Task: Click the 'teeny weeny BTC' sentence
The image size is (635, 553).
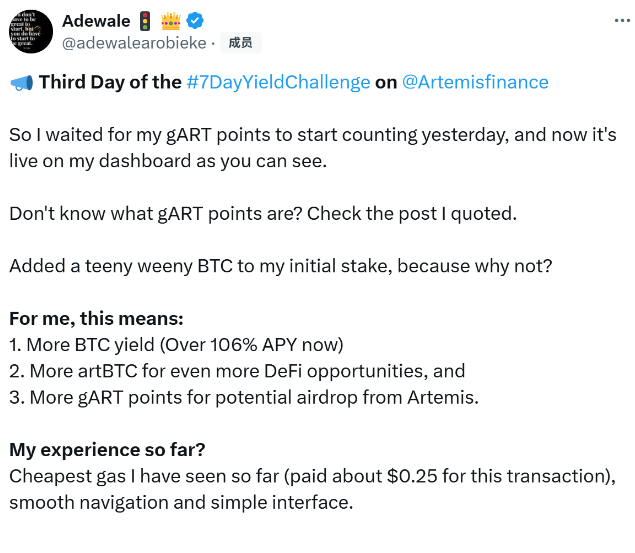Action: (281, 266)
